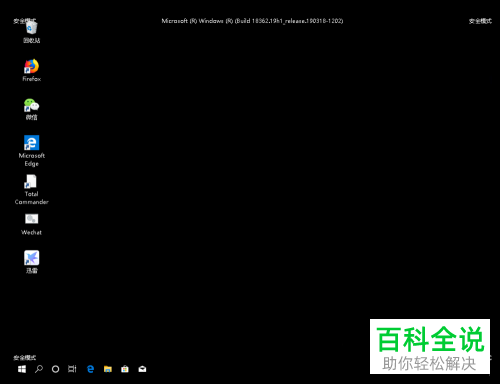The image size is (500, 384).
Task: Select the Microsoft Edge desktop shortcut
Action: pyautogui.click(x=32, y=151)
